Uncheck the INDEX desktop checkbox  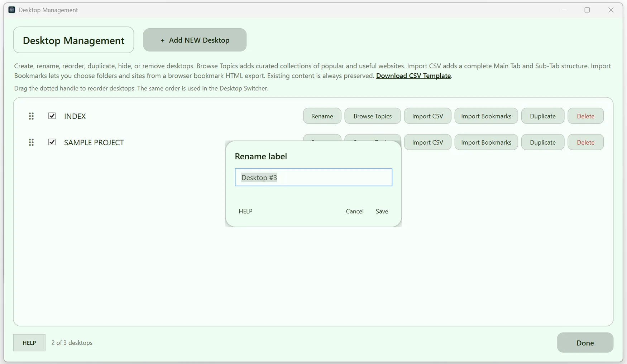pos(52,116)
